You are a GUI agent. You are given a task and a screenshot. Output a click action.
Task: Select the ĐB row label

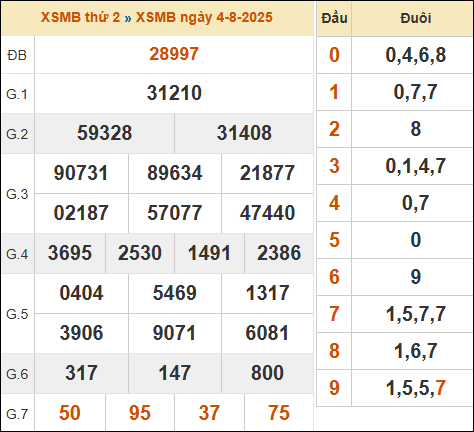17,55
